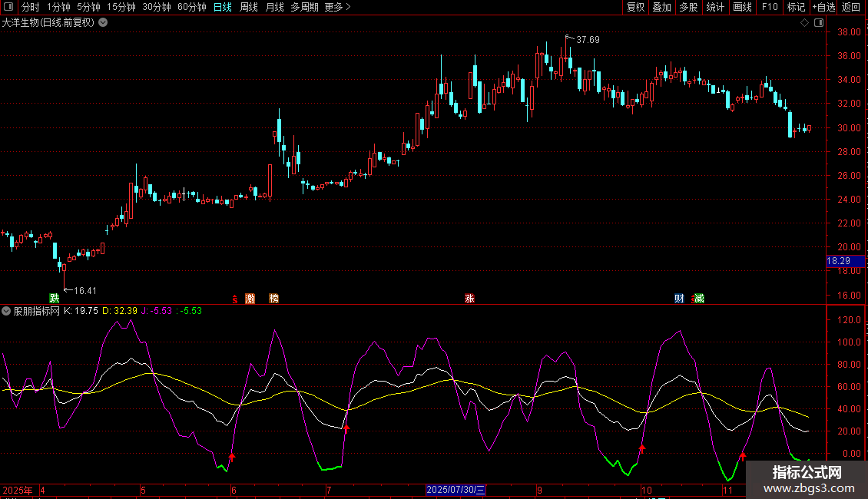Toggle the right side panel icon near price axis
This screenshot has width=868, height=499.
coord(819,22)
